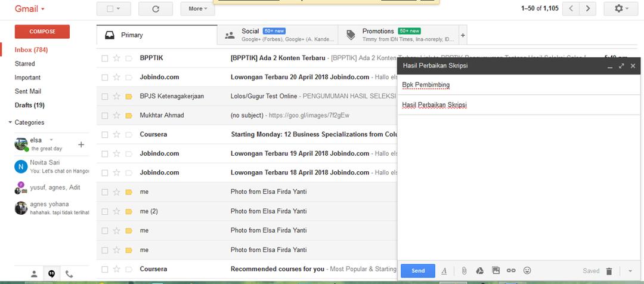This screenshot has width=644, height=284.
Task: Open elsa's Hangouts status dropdown arrow
Action: click(x=51, y=140)
